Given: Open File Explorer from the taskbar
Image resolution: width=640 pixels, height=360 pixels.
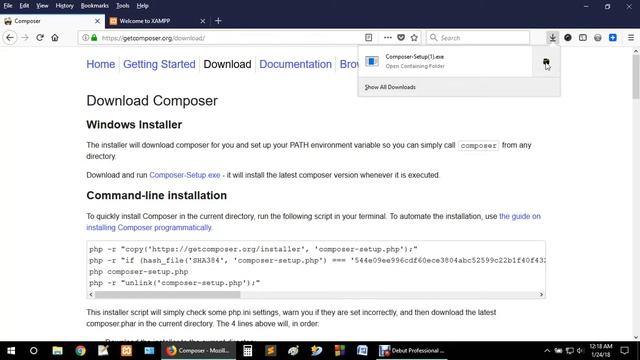Looking at the screenshot, I should pos(58,351).
